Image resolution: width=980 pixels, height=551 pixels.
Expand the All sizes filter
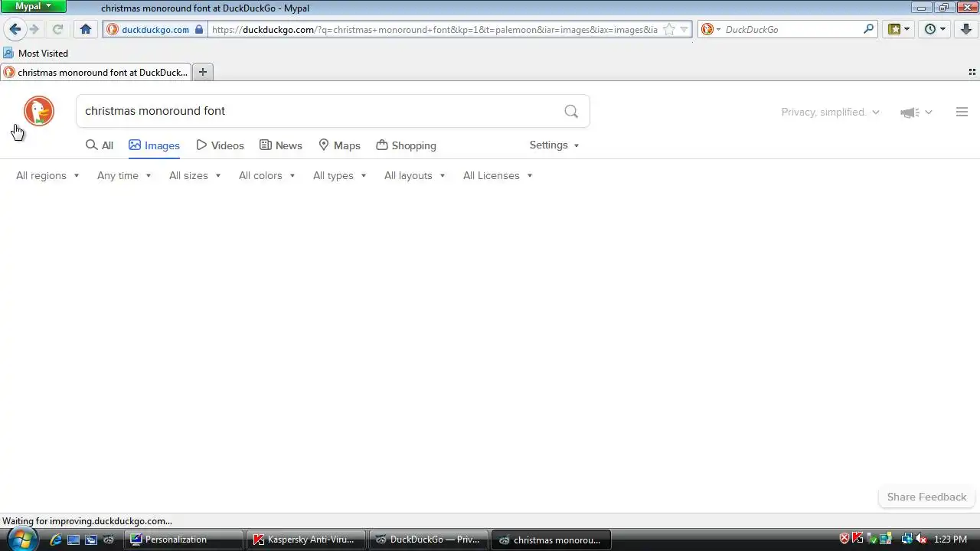tap(194, 175)
